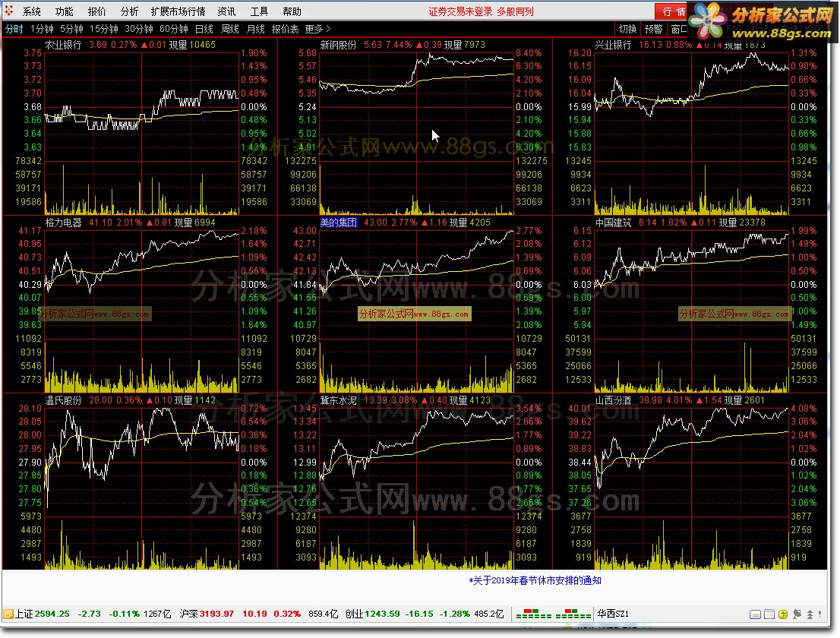This screenshot has width=840, height=638.
Task: Click the 切换 button
Action: [628, 29]
